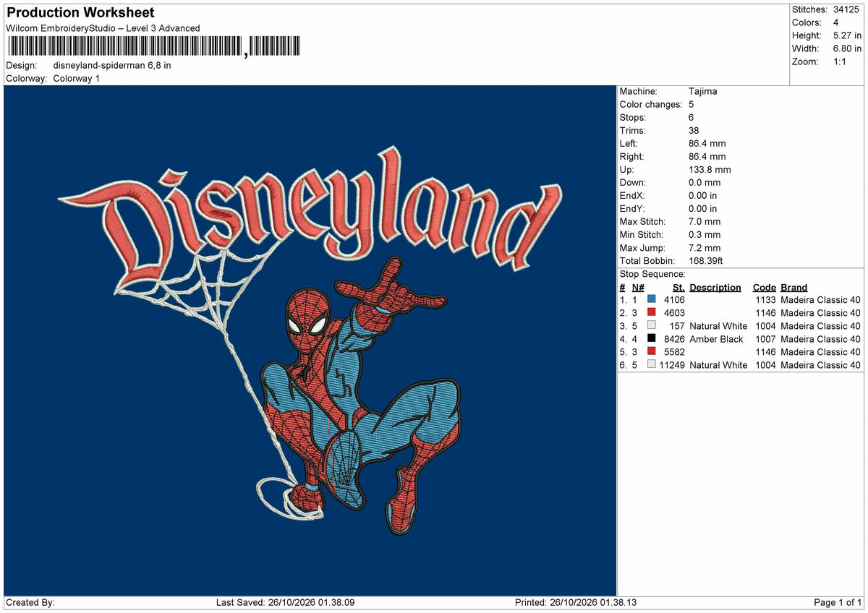868x613 pixels.
Task: Pick the red swatch beside stitch count 5582
Action: (652, 351)
